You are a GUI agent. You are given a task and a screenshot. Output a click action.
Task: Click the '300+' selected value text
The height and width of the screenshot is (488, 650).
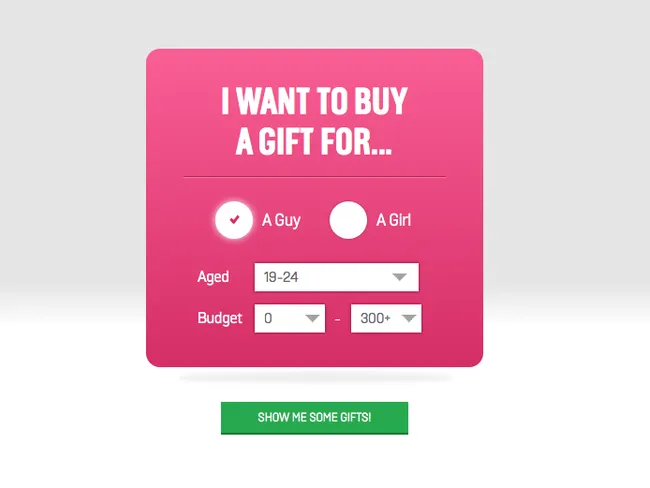point(375,318)
